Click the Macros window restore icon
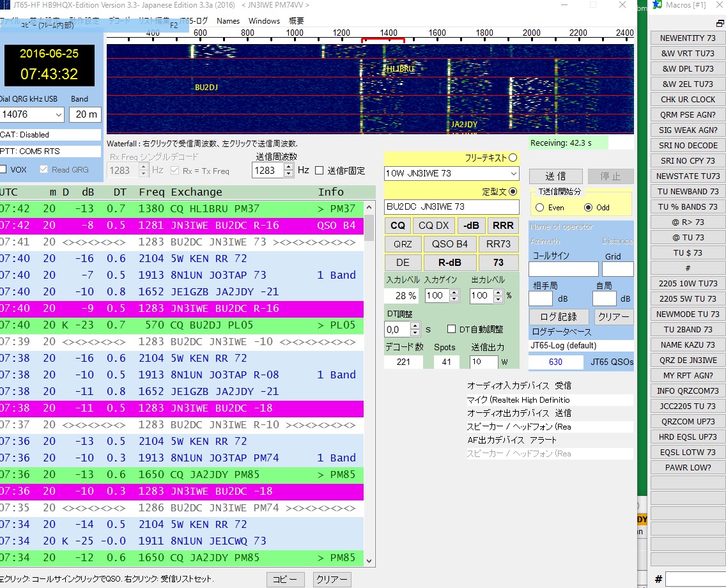Screen dimensions: 726x588 pos(720,22)
